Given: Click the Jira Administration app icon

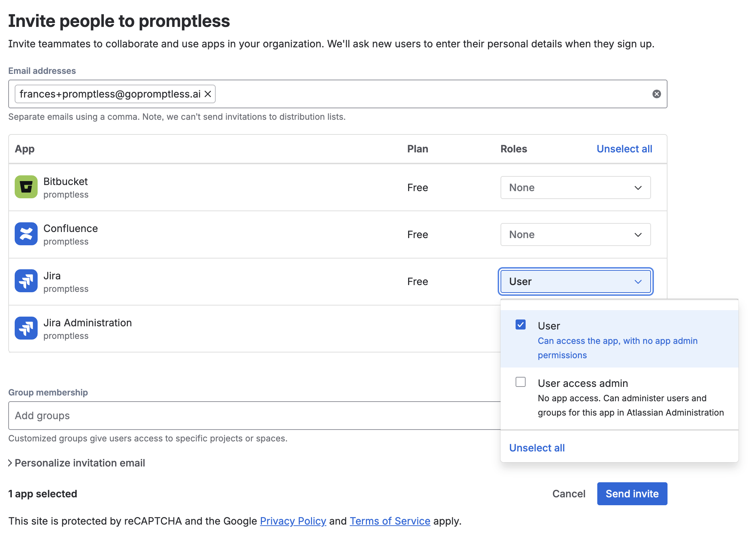Looking at the screenshot, I should (x=25, y=328).
